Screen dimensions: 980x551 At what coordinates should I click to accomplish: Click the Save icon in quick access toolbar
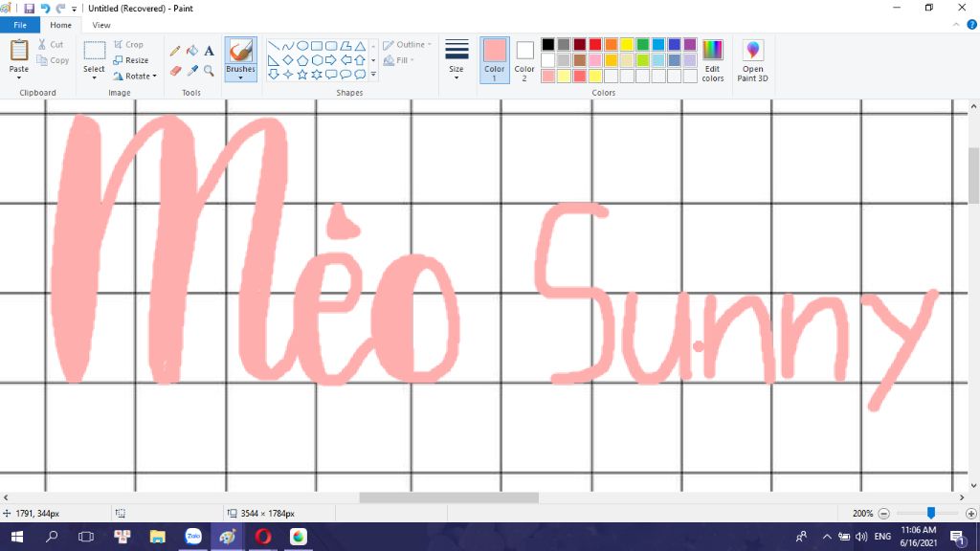click(x=29, y=9)
